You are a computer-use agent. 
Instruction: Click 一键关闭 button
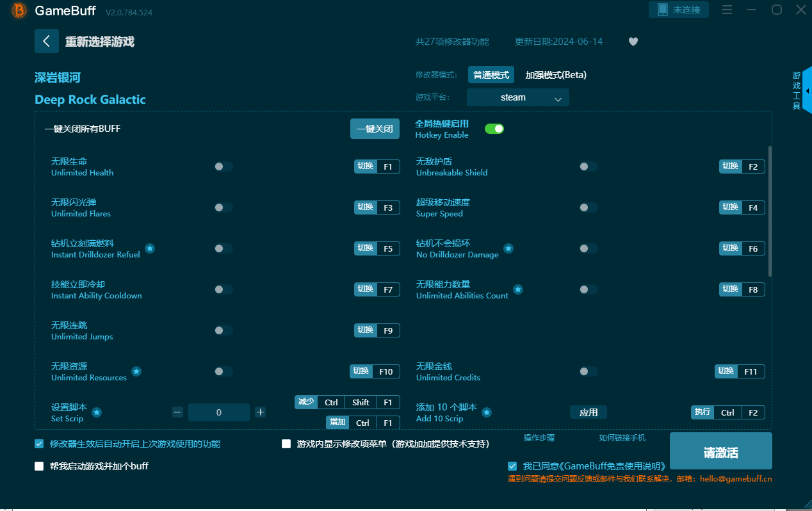pos(375,129)
